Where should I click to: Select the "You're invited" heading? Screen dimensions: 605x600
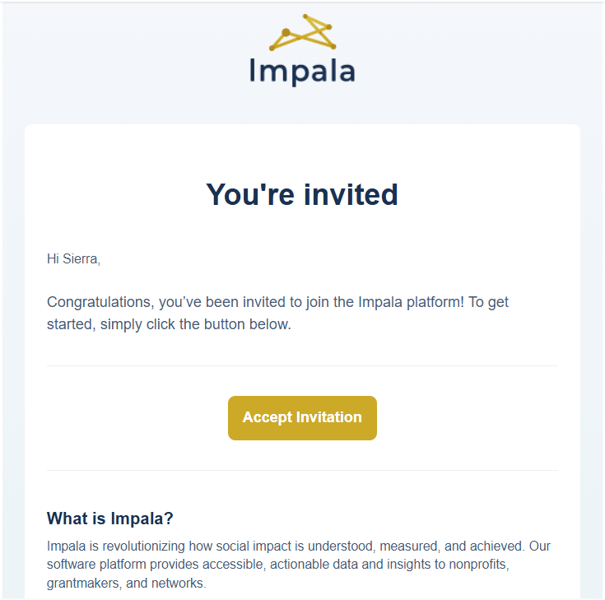coord(302,194)
